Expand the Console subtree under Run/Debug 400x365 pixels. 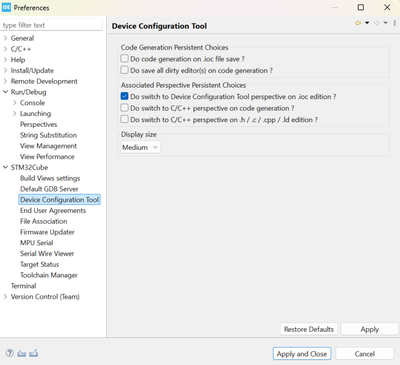[15, 103]
